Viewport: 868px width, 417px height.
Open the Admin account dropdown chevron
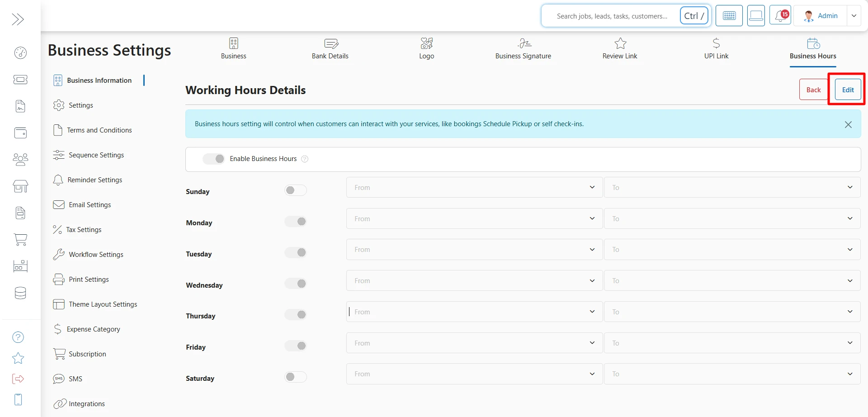(854, 15)
